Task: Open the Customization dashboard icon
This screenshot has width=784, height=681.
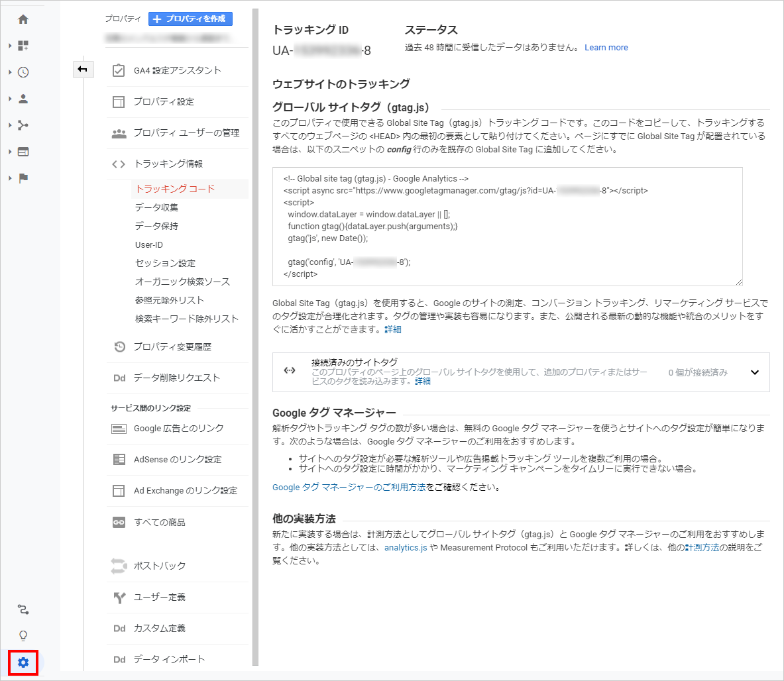Action: coord(23,46)
